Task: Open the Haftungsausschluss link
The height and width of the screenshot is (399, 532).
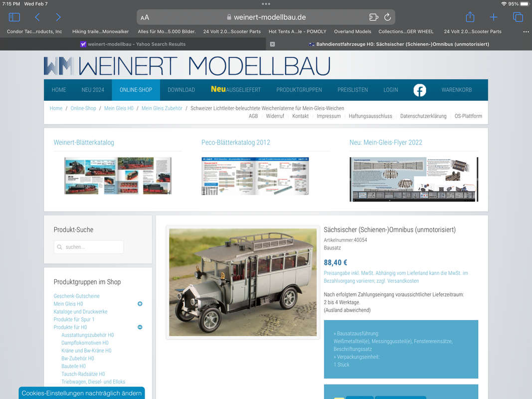Action: (370, 116)
